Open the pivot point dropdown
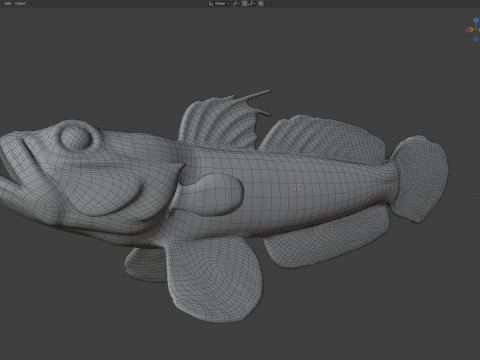This screenshot has height=360, width=480. pyautogui.click(x=236, y=3)
